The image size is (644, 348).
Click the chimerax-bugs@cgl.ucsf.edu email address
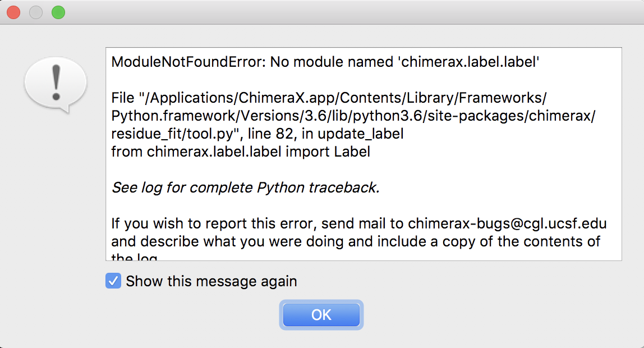(x=507, y=223)
